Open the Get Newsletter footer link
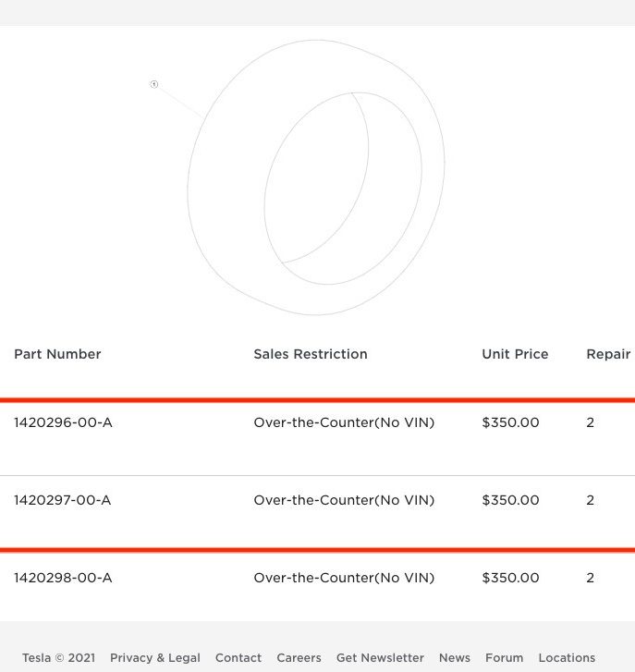The height and width of the screenshot is (672, 635). 380,658
